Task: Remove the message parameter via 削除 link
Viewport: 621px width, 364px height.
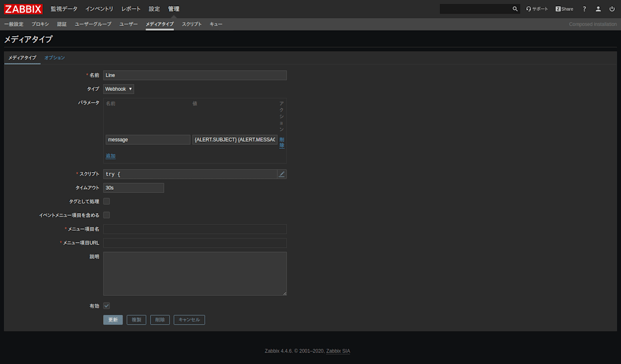Action: coord(282,143)
